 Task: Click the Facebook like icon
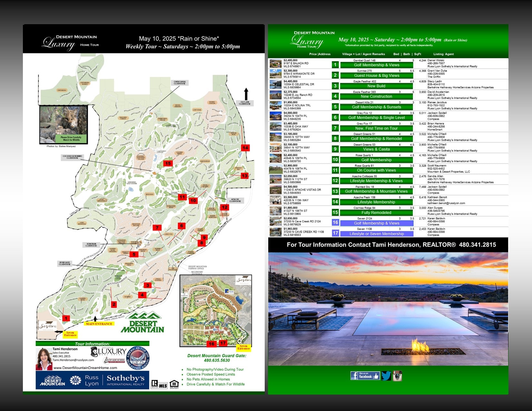coord(365,376)
